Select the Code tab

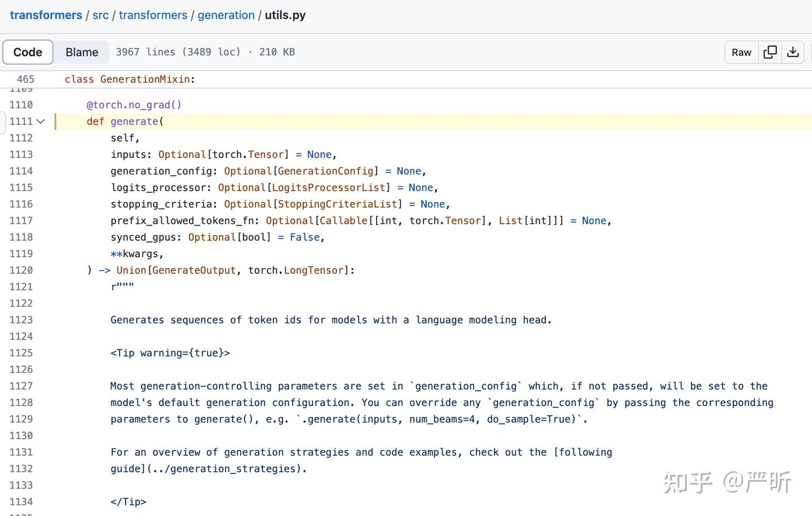pos(28,52)
